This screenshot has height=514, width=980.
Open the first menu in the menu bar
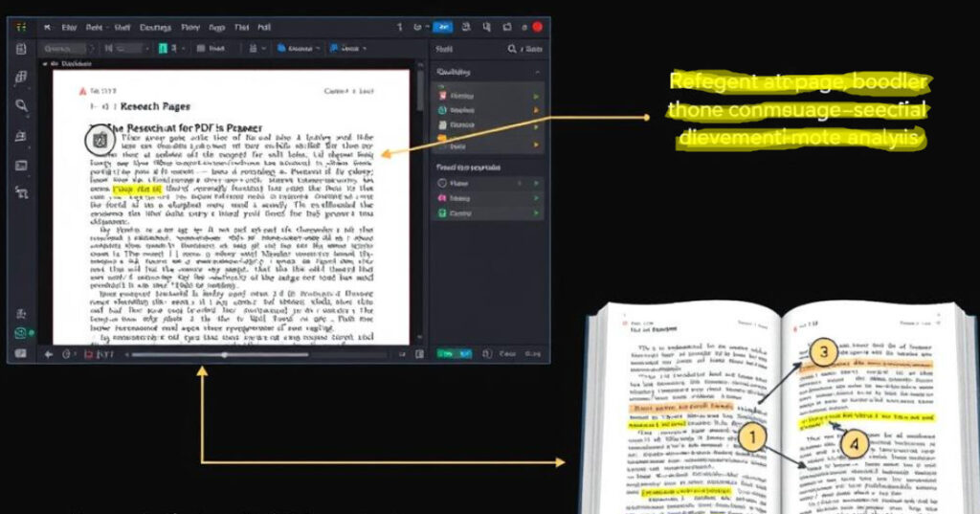tap(72, 28)
